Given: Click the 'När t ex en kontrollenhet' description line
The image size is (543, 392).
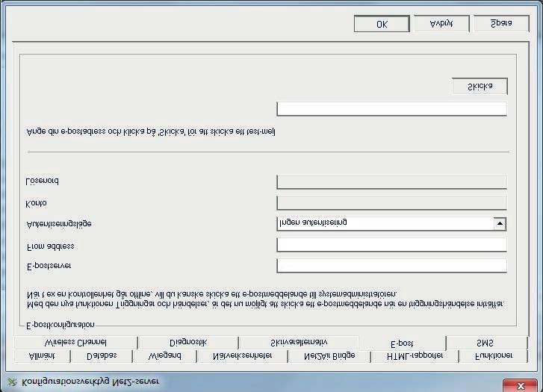Looking at the screenshot, I should pyautogui.click(x=211, y=294).
